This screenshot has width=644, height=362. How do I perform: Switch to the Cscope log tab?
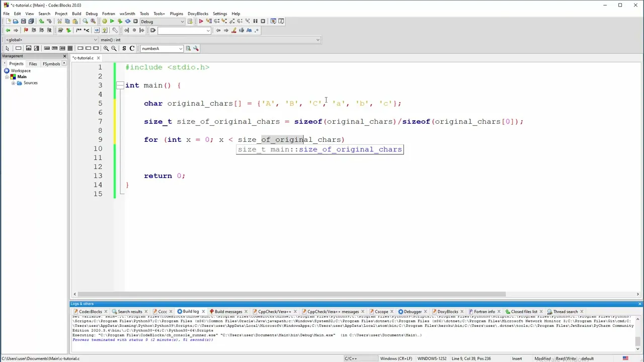(x=381, y=312)
